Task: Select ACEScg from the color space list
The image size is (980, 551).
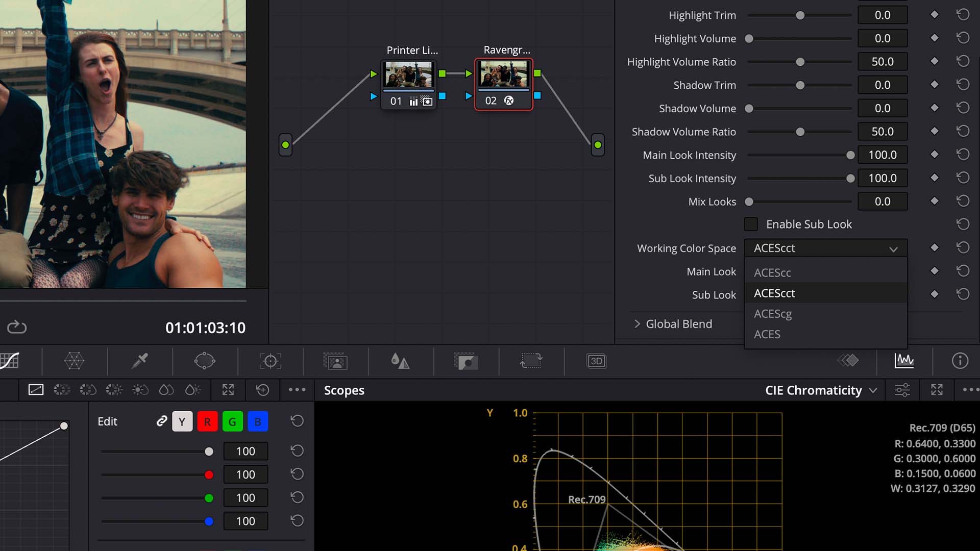Action: (772, 314)
